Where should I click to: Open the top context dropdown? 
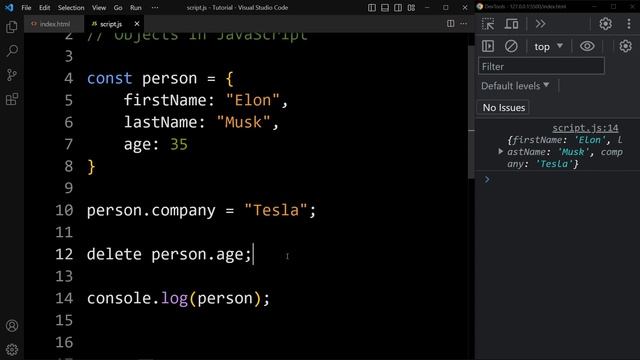(x=548, y=47)
